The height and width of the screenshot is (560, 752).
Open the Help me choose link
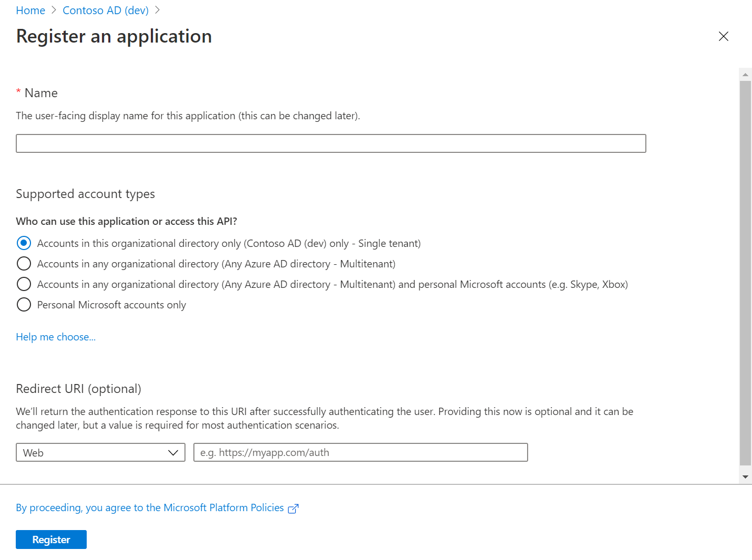(x=55, y=337)
